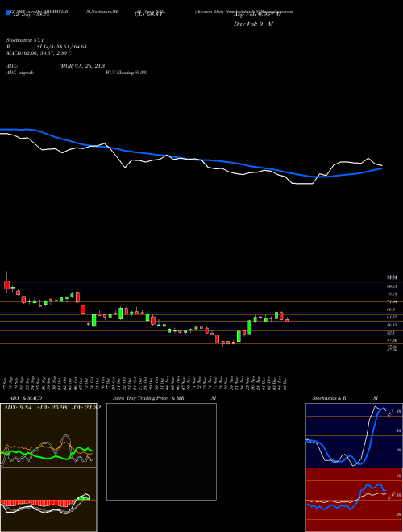The image size is (403, 532).
Task: Click the 'SI 14/5: 58.61 / 64.63' value
Action: (x=62, y=47)
